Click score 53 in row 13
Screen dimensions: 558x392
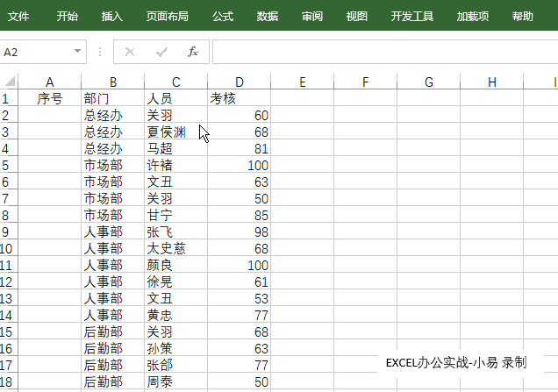click(x=240, y=298)
